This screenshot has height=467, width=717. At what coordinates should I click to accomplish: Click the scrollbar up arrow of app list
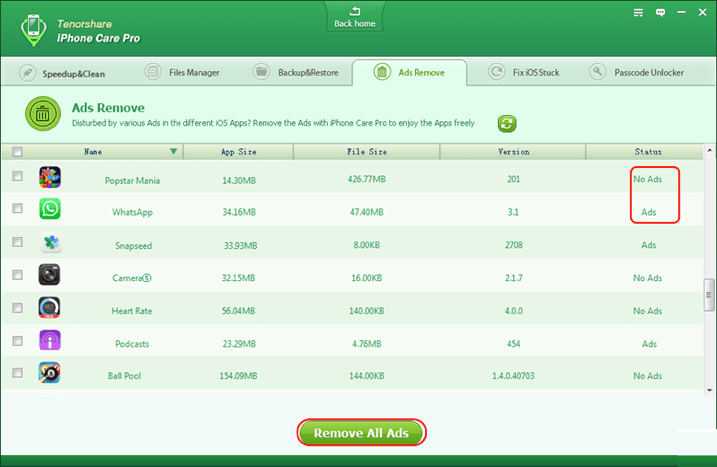[710, 150]
